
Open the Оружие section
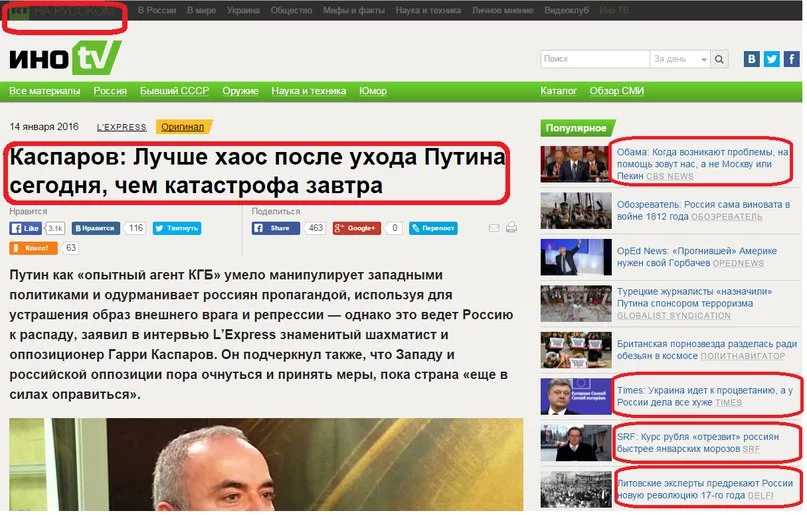point(240,91)
